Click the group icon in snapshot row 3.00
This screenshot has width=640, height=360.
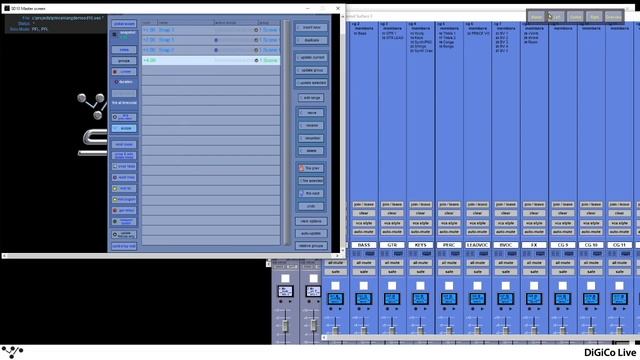tap(256, 50)
